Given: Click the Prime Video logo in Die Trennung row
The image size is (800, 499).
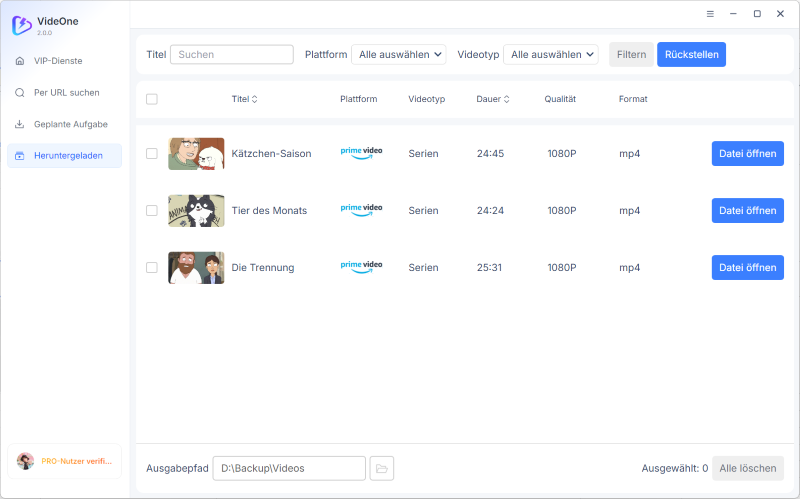Looking at the screenshot, I should 361,267.
